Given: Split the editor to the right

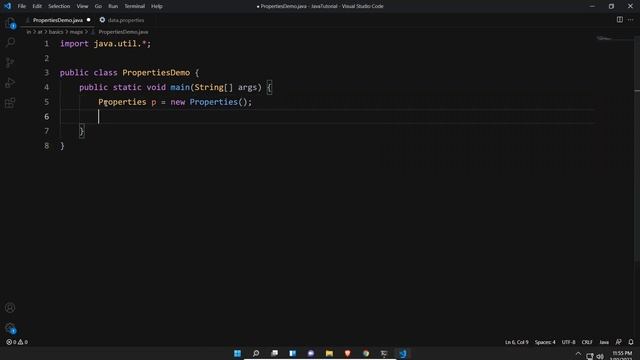Looking at the screenshot, I should [x=620, y=20].
